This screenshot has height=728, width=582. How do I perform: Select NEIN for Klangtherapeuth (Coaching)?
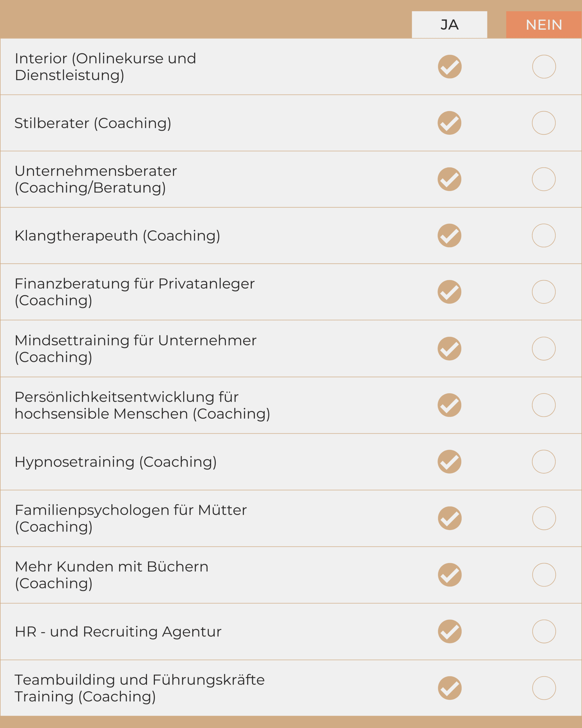544,236
